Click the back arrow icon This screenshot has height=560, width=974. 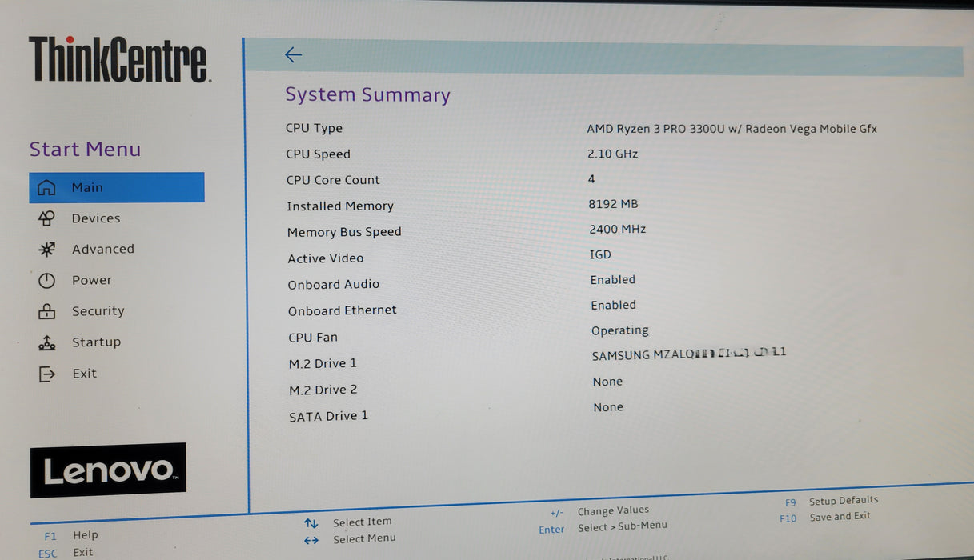coord(293,54)
